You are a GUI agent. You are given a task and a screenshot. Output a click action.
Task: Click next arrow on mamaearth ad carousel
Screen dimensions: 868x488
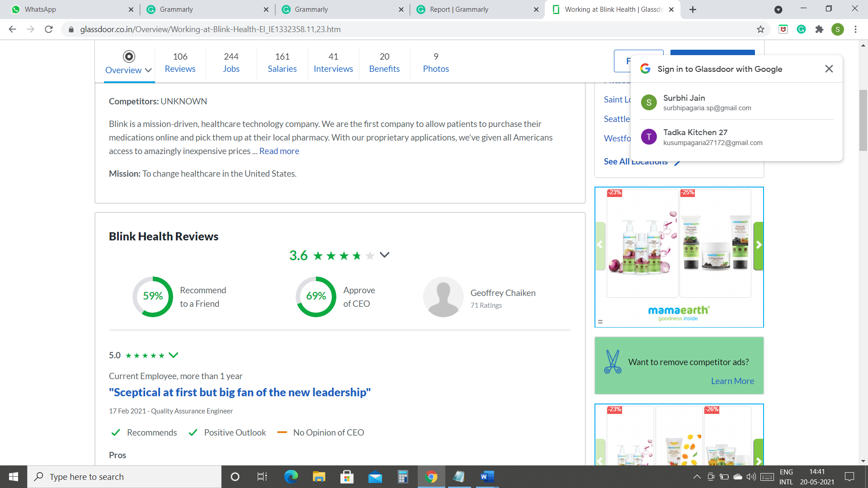(x=759, y=245)
